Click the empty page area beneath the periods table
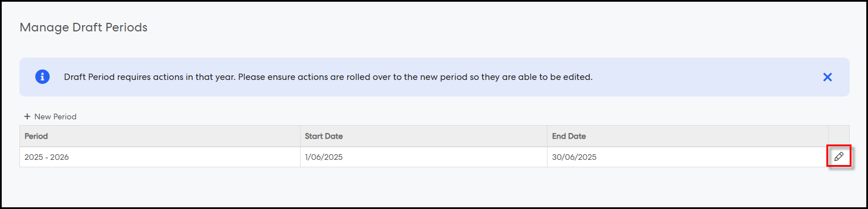 pyautogui.click(x=433, y=187)
